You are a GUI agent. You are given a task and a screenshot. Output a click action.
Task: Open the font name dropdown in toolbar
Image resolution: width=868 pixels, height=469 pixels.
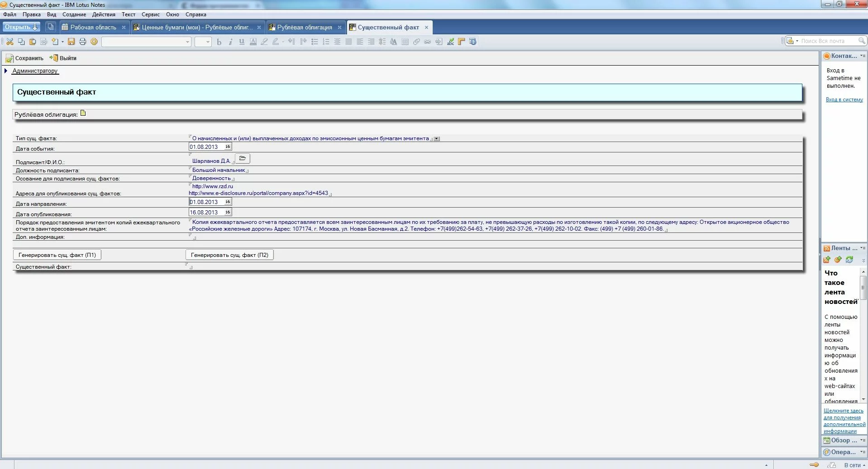(x=187, y=42)
